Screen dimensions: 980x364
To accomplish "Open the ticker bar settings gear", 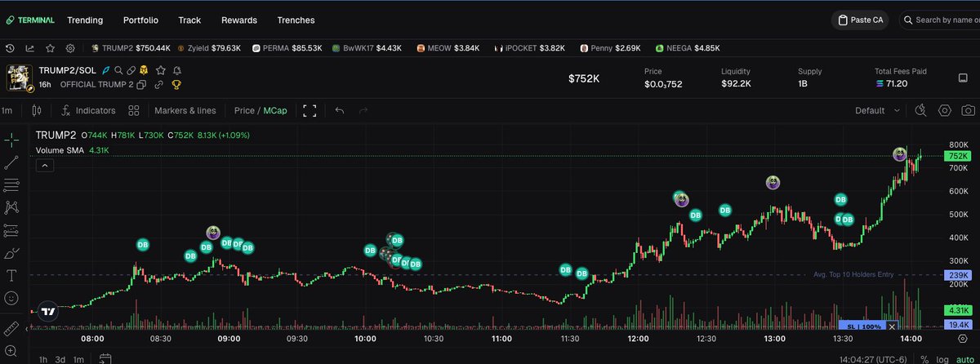I will tap(70, 48).
